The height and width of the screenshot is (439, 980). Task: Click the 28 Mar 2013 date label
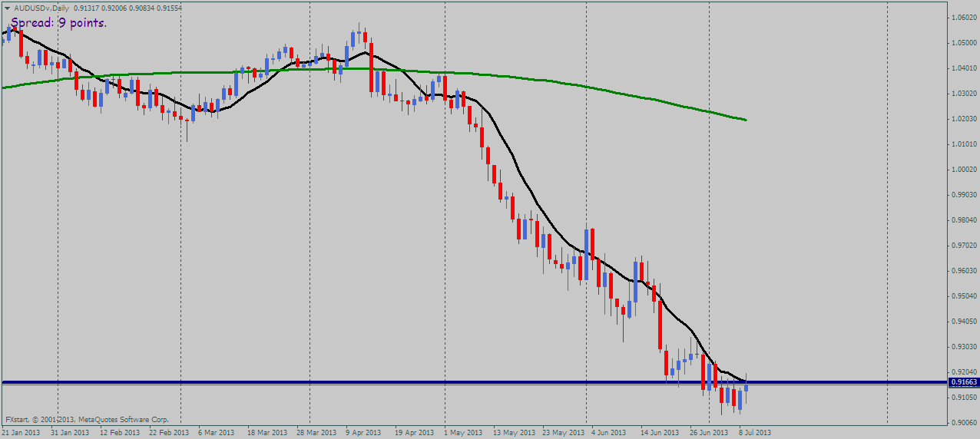pos(317,433)
